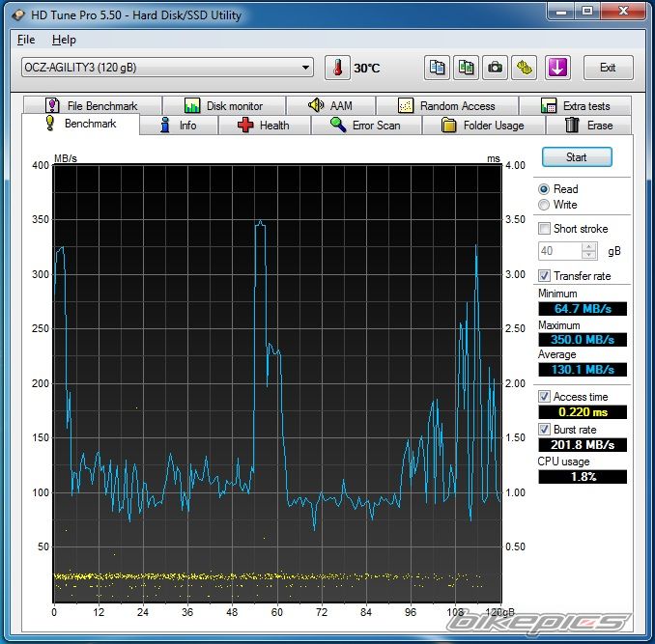Screen dimensions: 655x644
Task: Enable the Short stroke checkbox
Action: [x=545, y=229]
